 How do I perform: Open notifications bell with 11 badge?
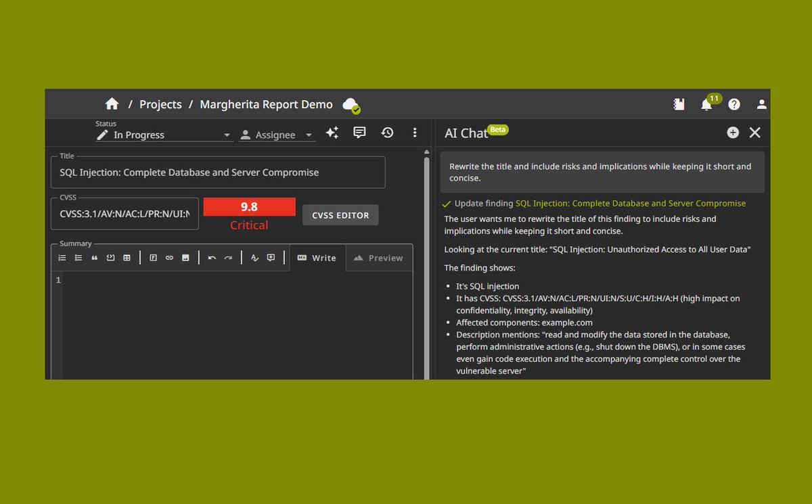(708, 104)
